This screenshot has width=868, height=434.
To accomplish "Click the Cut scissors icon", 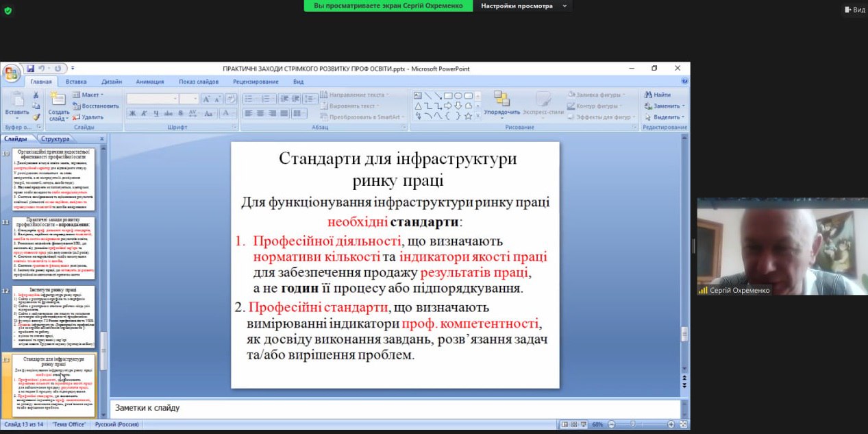I will [36, 95].
